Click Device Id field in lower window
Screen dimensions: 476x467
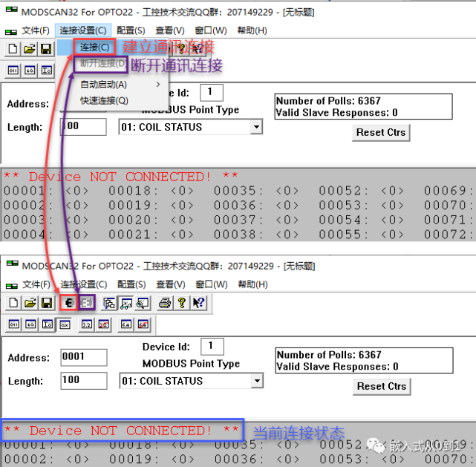coord(212,346)
